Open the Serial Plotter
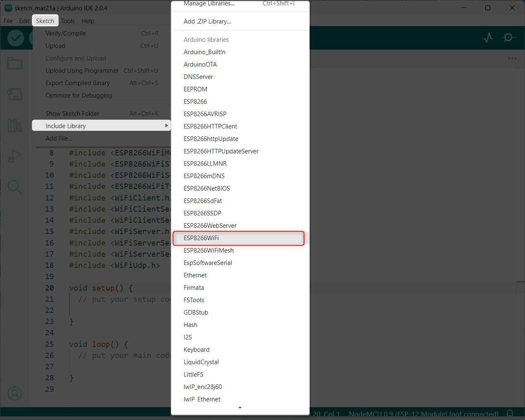 click(488, 38)
